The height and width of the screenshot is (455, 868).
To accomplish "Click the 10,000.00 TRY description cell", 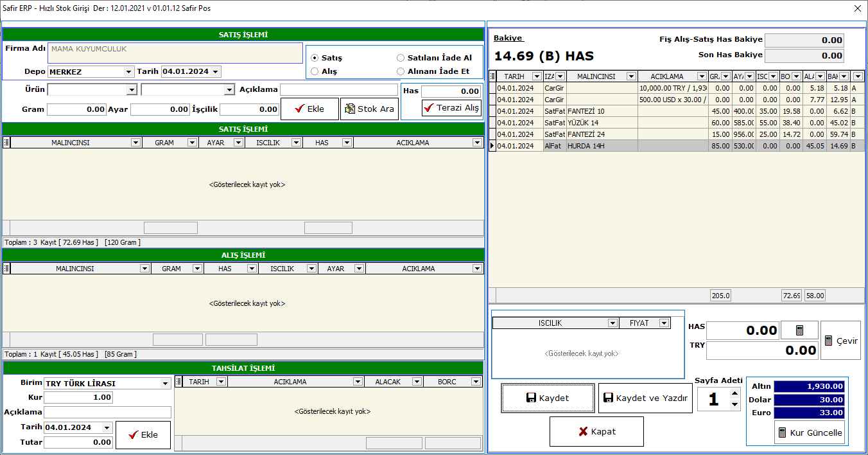I will pyautogui.click(x=673, y=88).
